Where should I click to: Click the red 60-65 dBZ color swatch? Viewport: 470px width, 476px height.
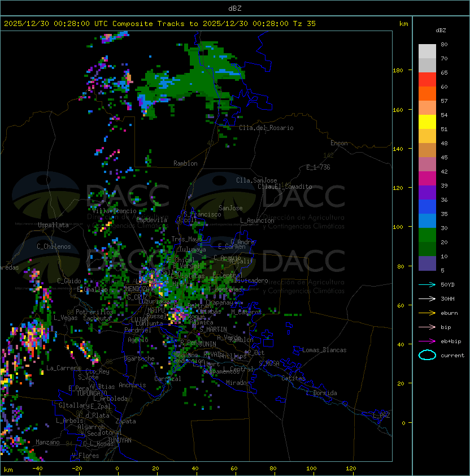coord(427,80)
